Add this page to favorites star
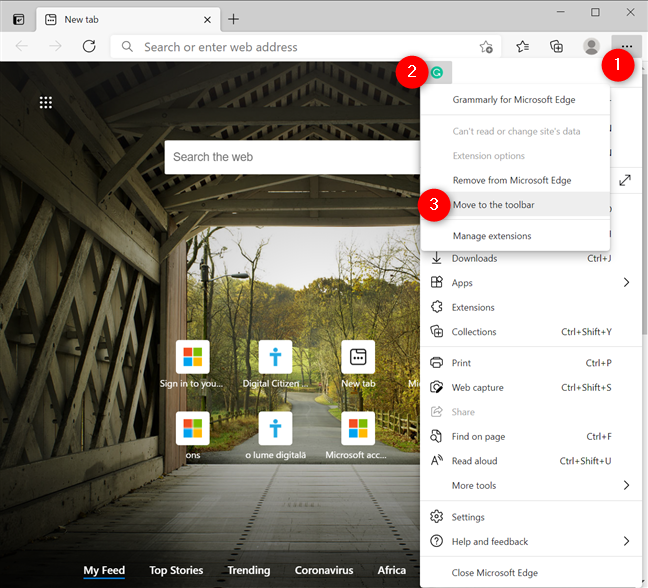The image size is (648, 588). (486, 47)
